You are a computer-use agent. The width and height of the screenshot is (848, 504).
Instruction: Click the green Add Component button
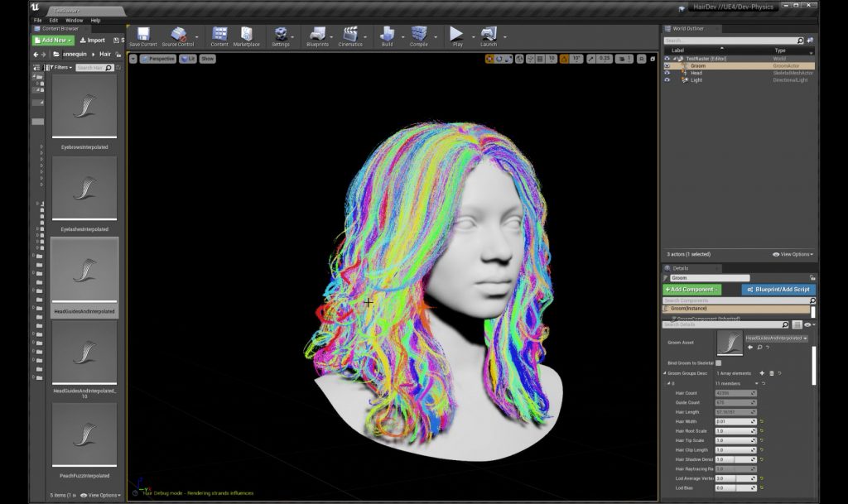click(692, 290)
